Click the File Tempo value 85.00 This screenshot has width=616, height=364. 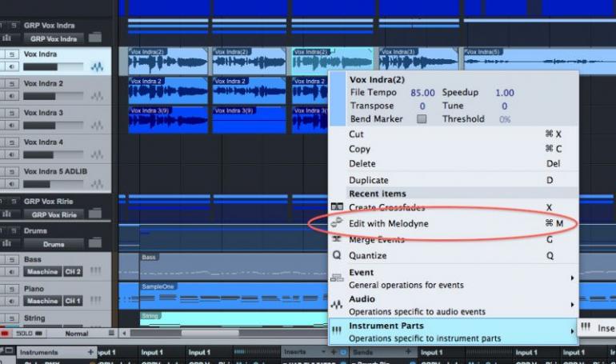(422, 93)
